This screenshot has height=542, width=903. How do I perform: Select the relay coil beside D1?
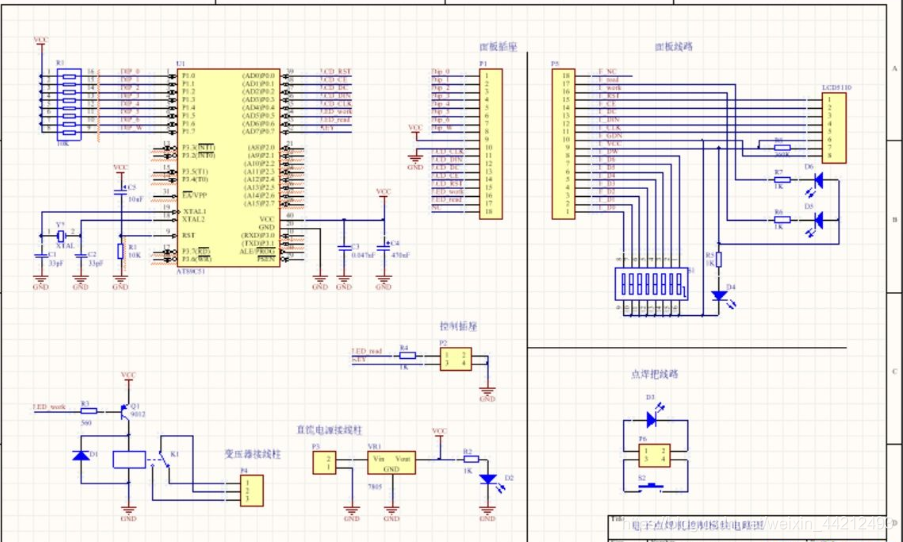click(129, 459)
